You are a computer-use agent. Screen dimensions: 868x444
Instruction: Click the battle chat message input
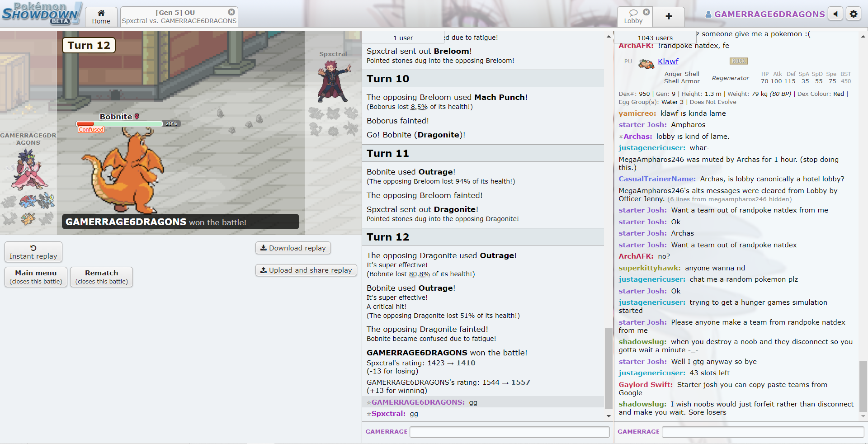[x=509, y=432]
